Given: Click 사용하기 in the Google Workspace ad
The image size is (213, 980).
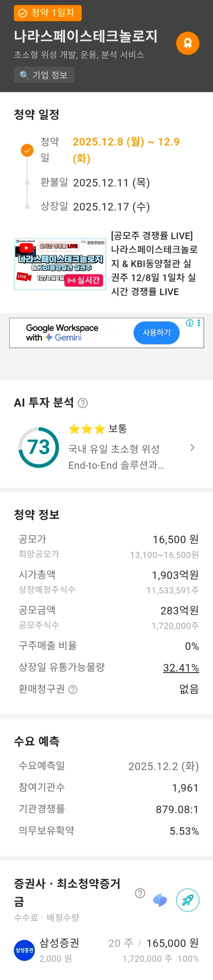Looking at the screenshot, I should (x=156, y=332).
